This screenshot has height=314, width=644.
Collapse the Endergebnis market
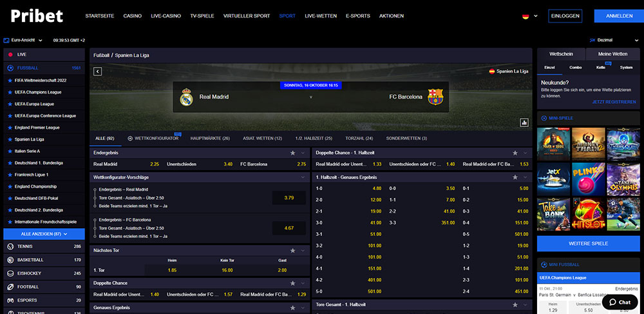point(303,152)
